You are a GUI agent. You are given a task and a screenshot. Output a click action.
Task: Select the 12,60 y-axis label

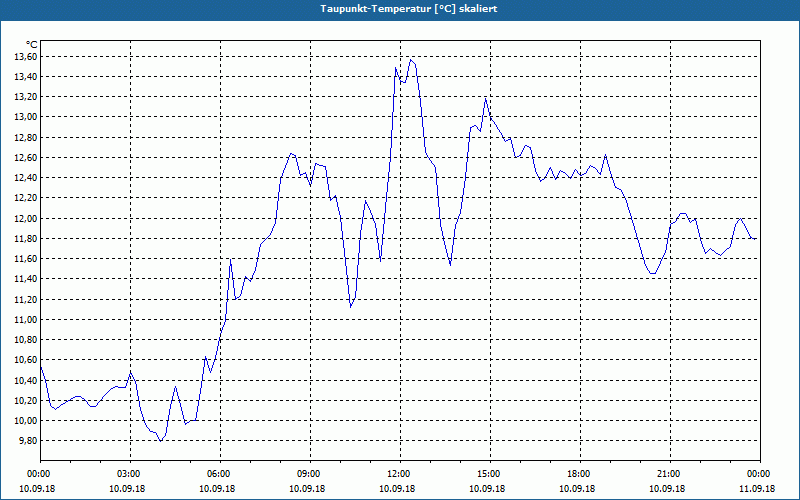tap(26, 158)
